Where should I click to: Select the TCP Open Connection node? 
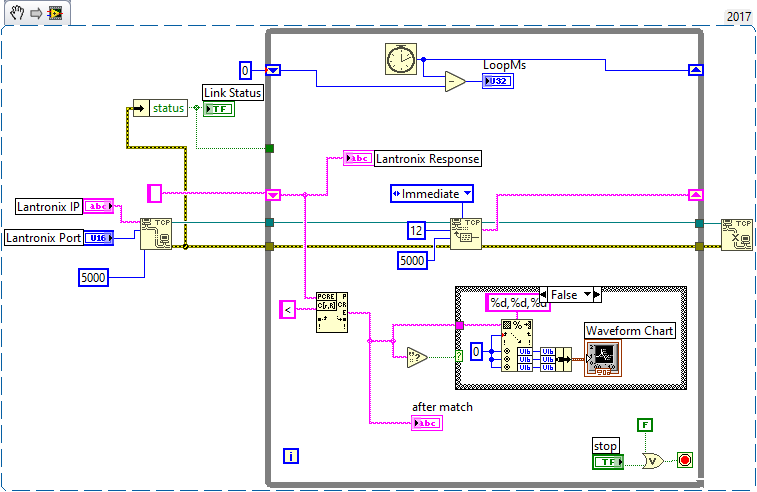pos(156,232)
